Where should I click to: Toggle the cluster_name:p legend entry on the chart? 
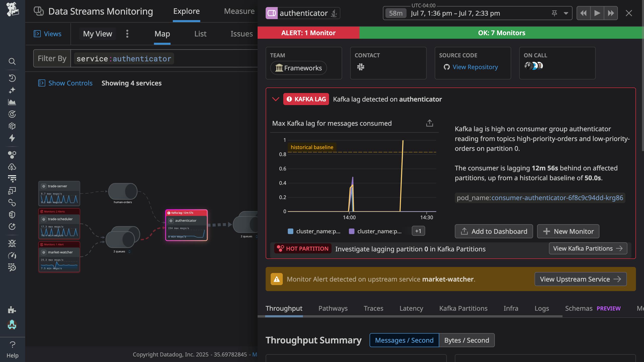click(x=314, y=231)
